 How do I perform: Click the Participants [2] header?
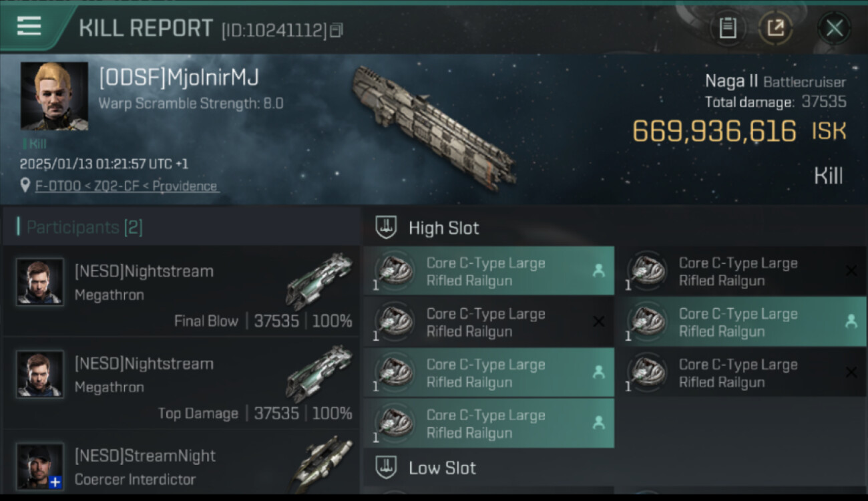click(x=80, y=227)
